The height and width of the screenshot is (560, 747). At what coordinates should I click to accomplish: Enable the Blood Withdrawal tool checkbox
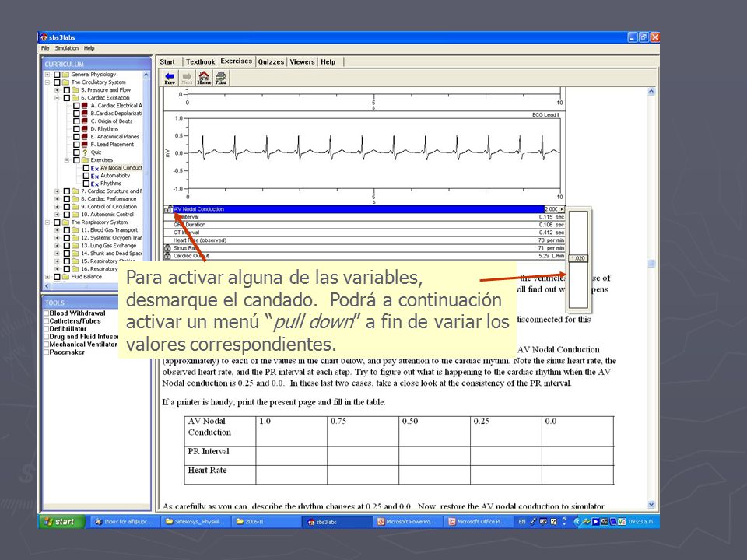[x=47, y=313]
